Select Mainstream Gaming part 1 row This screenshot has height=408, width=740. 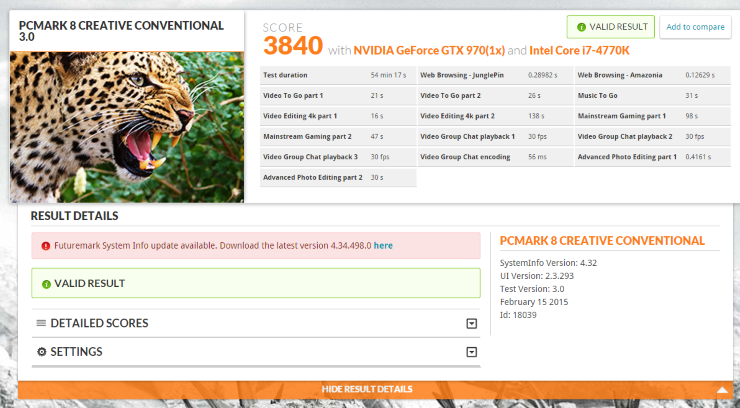point(653,116)
